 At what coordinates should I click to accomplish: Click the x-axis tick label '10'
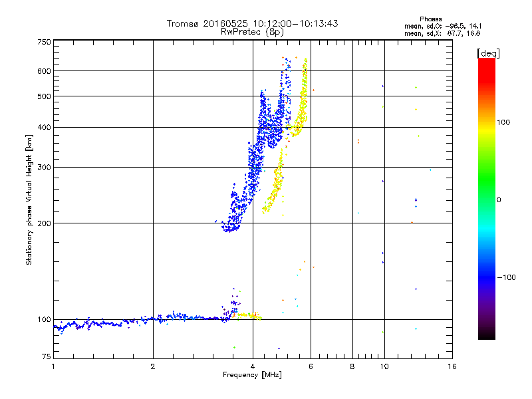tap(384, 366)
